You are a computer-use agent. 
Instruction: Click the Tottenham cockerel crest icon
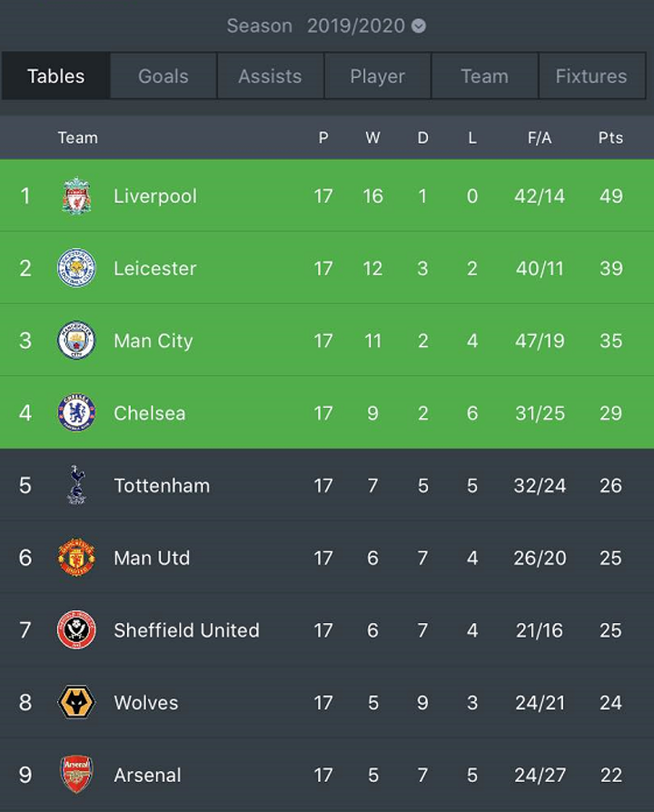click(x=76, y=485)
